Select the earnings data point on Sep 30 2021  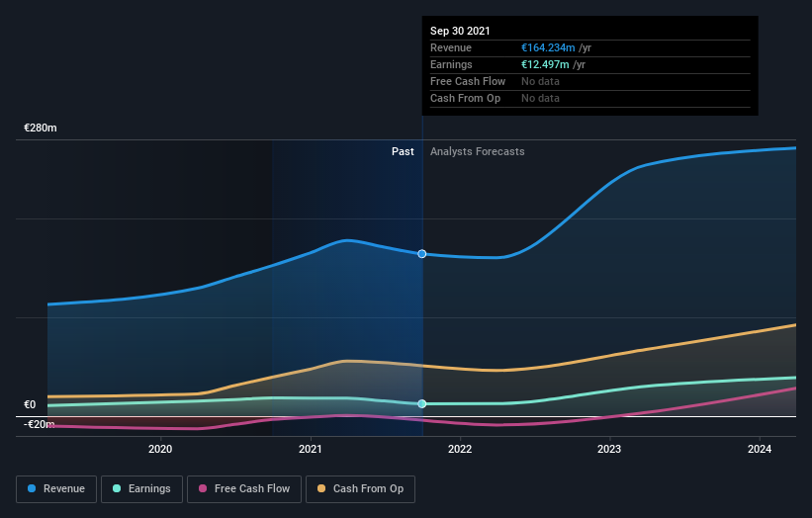click(422, 403)
